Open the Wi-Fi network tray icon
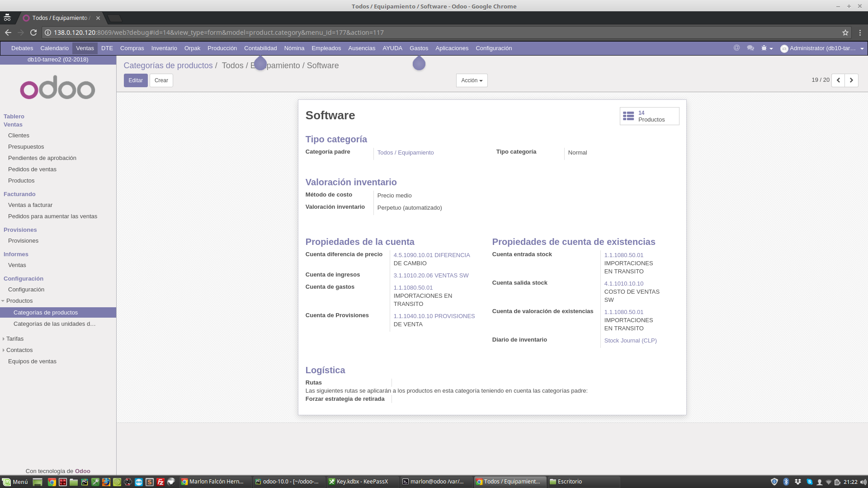The width and height of the screenshot is (868, 488). click(x=829, y=482)
